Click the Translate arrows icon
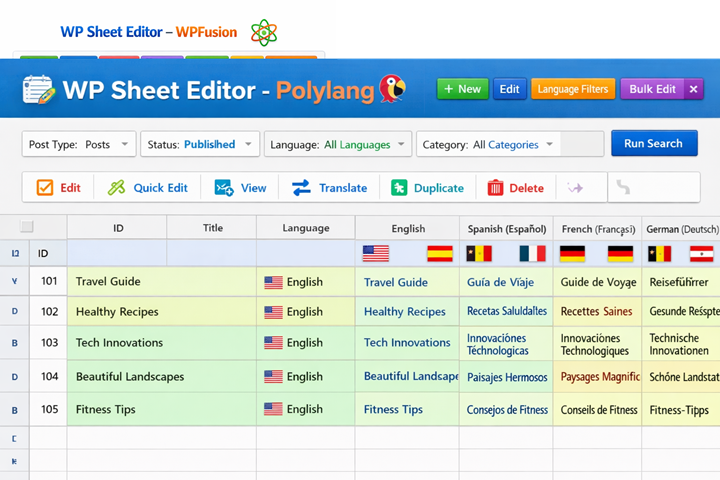Screen dimensions: 720x480 coord(301,188)
